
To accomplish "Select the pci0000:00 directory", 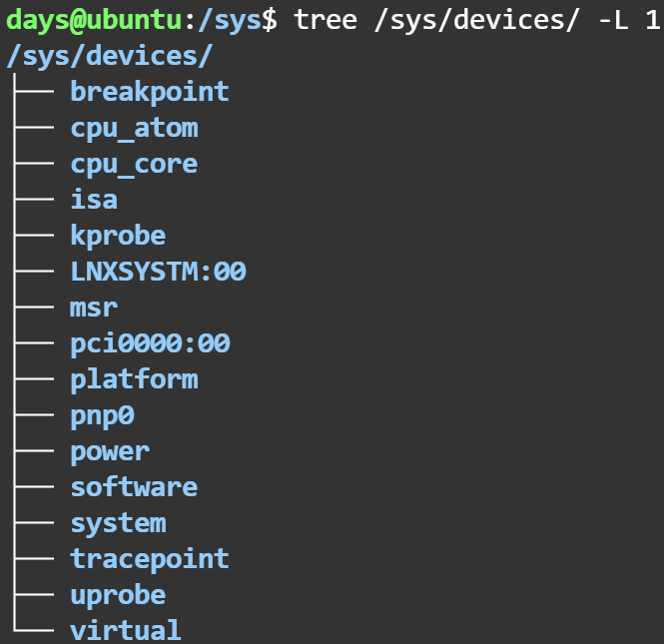I will click(x=150, y=343).
